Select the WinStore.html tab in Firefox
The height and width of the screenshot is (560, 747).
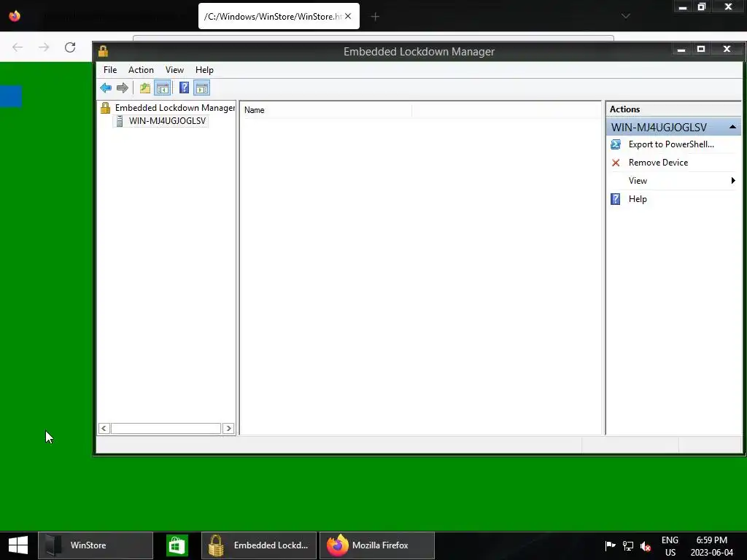(273, 16)
